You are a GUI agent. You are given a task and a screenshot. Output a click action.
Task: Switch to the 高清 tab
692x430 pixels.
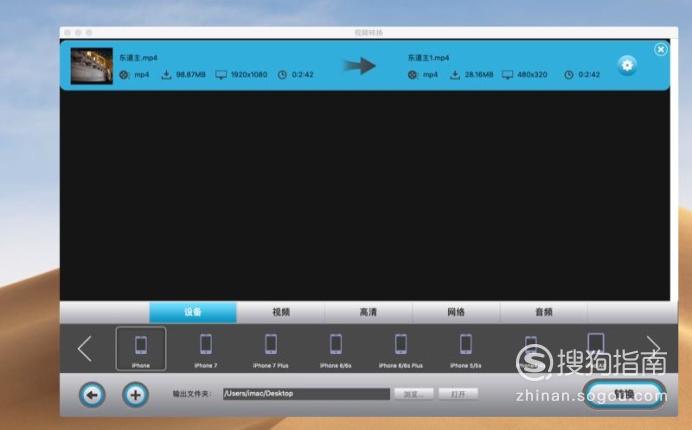coord(368,312)
